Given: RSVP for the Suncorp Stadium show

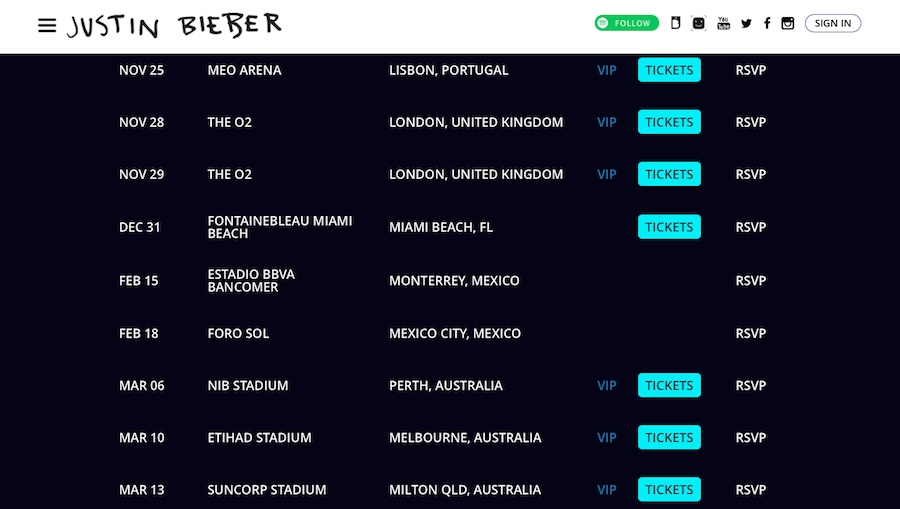Looking at the screenshot, I should pos(750,490).
